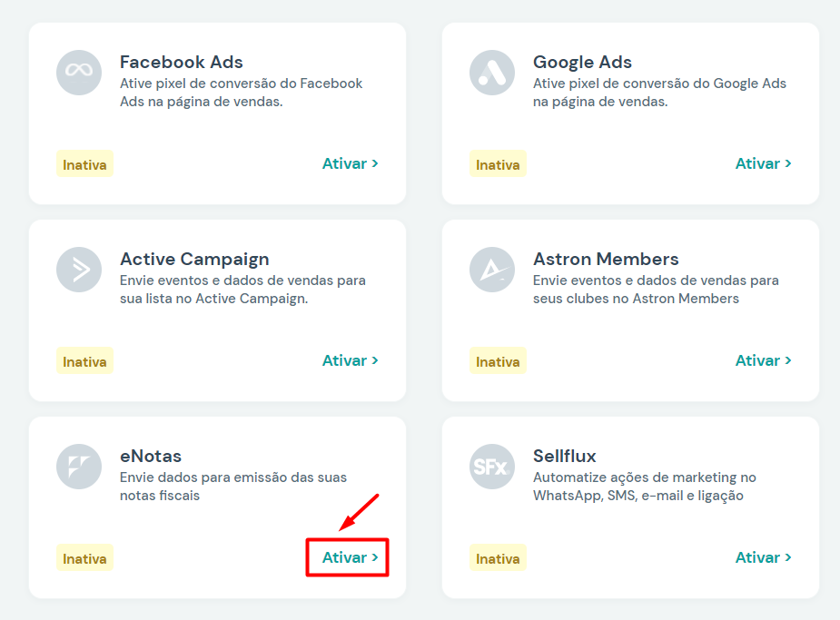Click the Inativa badge on the eNotas card
Screen dimensions: 840x620
84,558
